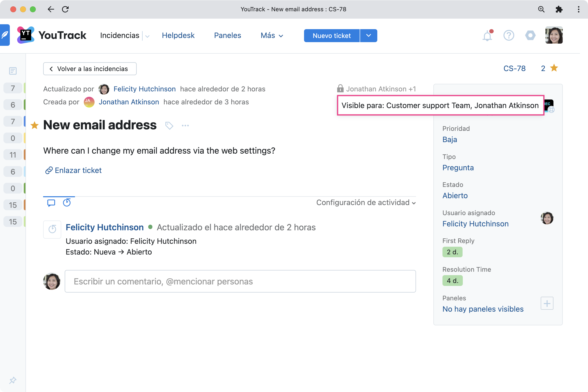The width and height of the screenshot is (588, 392).
Task: Click the JA avatar of Jonathan Atkinson
Action: tap(89, 102)
